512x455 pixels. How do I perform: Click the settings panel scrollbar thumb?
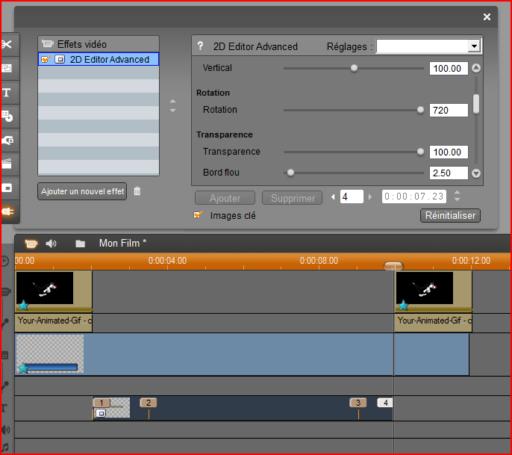pyautogui.click(x=476, y=104)
